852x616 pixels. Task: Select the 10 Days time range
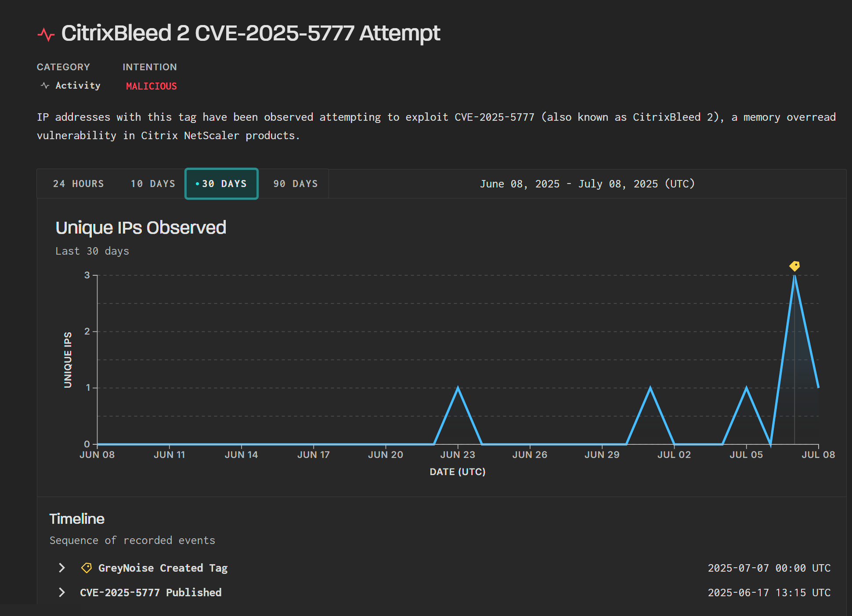153,184
